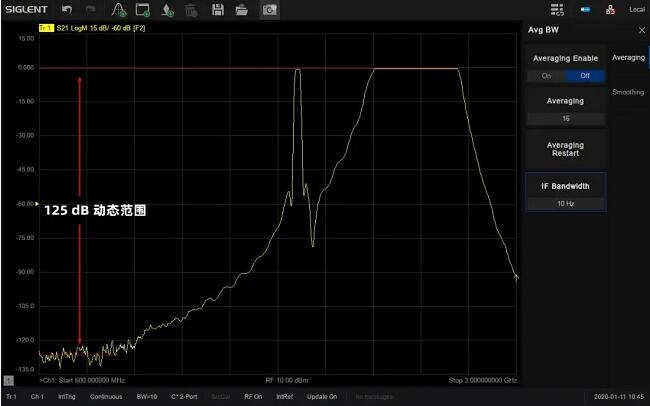650x406 pixels.
Task: Click the add trace icon
Action: (x=119, y=9)
